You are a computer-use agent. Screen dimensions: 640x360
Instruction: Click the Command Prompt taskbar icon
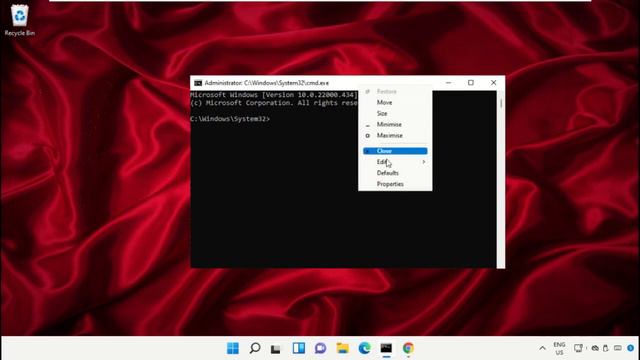pos(386,348)
